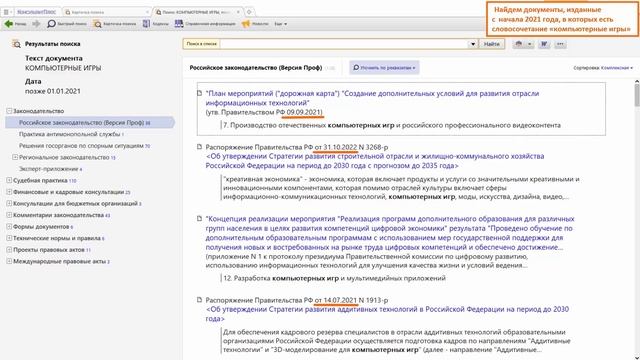Click scrollbar up arrow of results list
640x360 pixels.
tap(637, 82)
